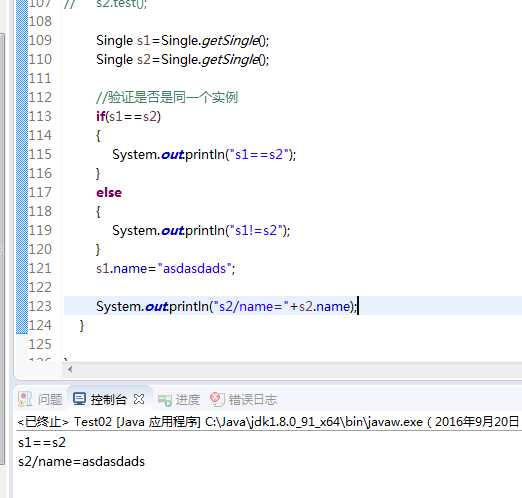Click the 错误日志 icon
This screenshot has height=498, width=522.
[218, 399]
